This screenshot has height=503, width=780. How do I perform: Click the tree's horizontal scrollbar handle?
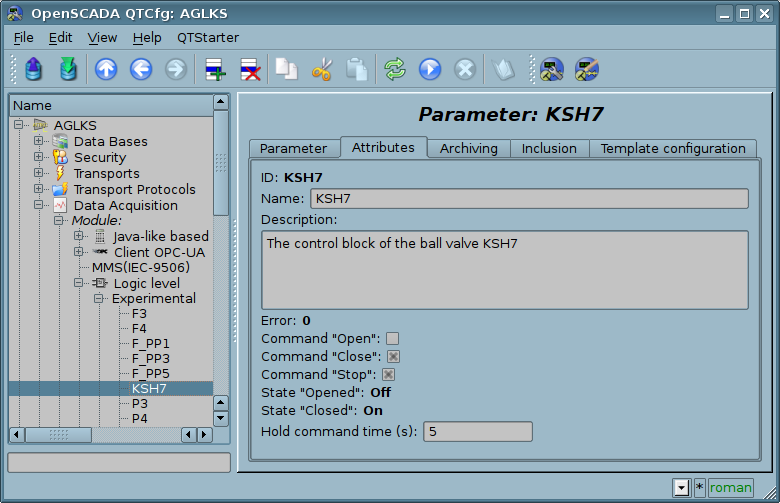click(x=58, y=435)
